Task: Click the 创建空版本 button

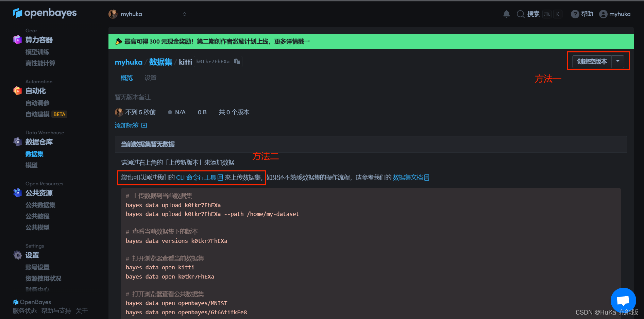Action: pyautogui.click(x=592, y=62)
